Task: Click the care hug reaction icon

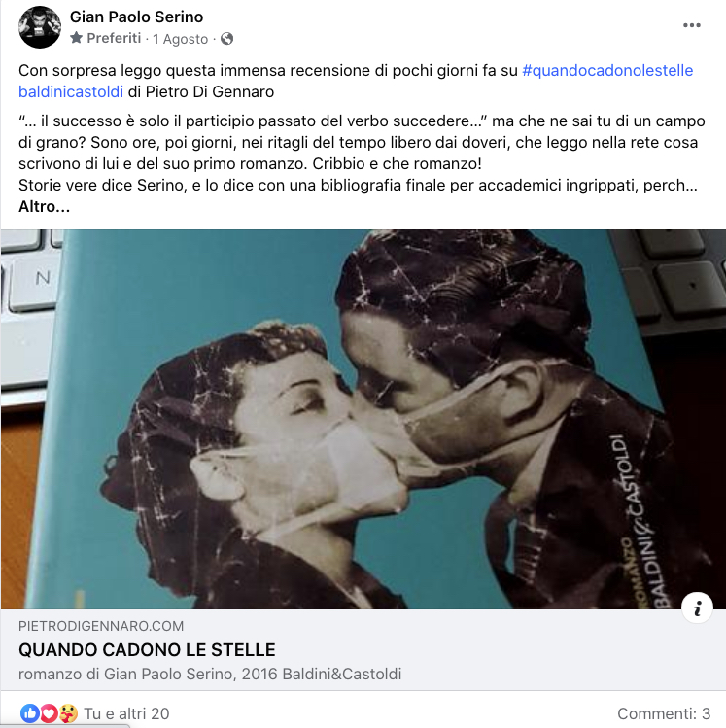Action: click(68, 713)
